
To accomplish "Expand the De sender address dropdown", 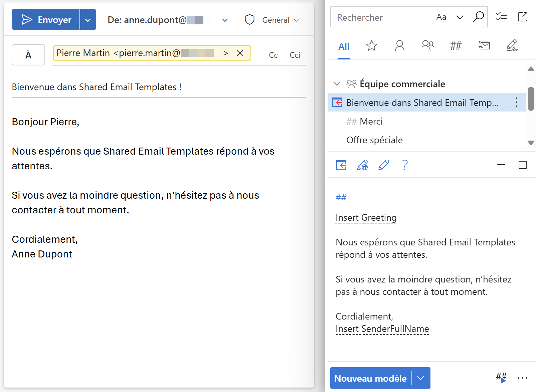I will (225, 20).
